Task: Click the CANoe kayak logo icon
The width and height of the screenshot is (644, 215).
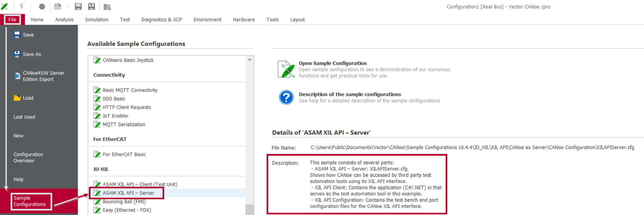Action: tap(5, 6)
